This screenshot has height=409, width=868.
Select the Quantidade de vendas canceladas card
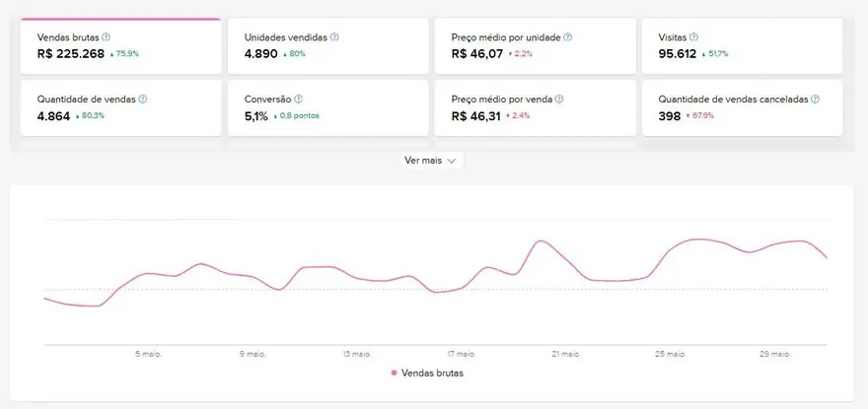[x=743, y=108]
